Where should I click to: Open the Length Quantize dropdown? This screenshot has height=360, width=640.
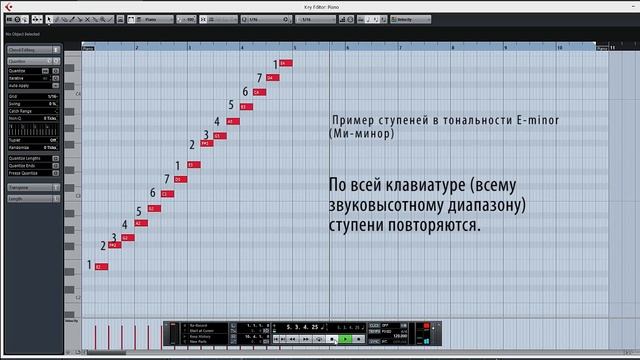click(315, 19)
